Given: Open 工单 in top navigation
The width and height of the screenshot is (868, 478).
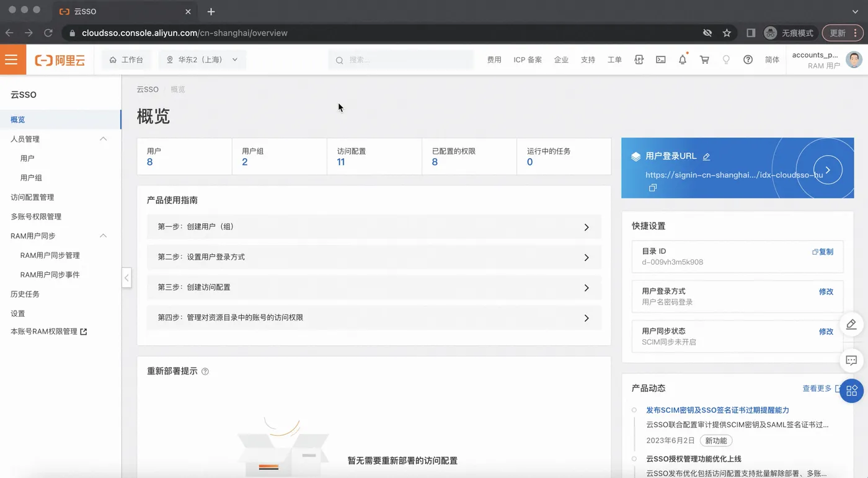Looking at the screenshot, I should pos(614,60).
